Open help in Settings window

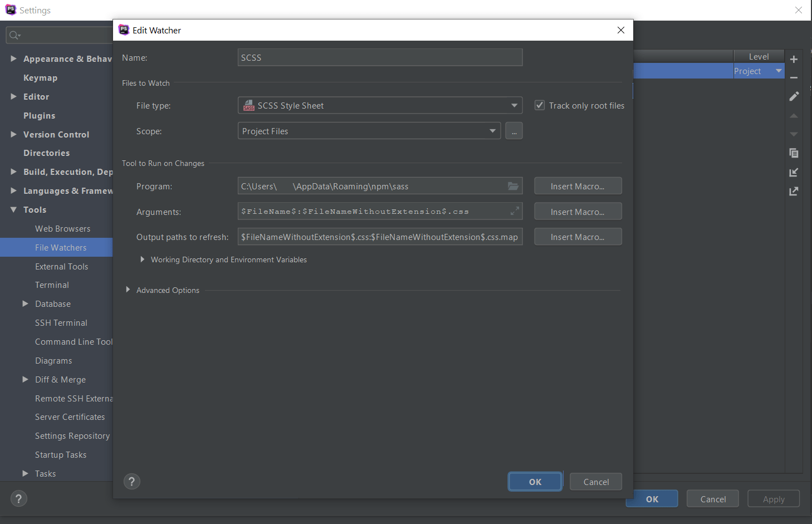coord(18,498)
